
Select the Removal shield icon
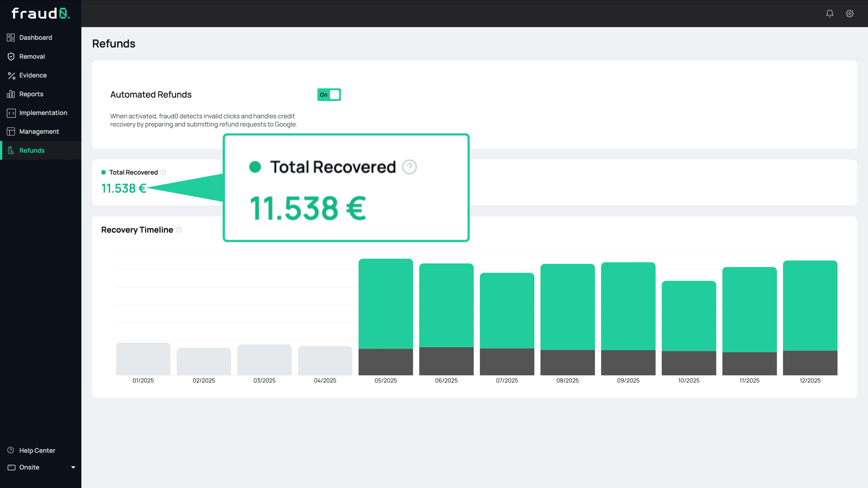point(11,56)
